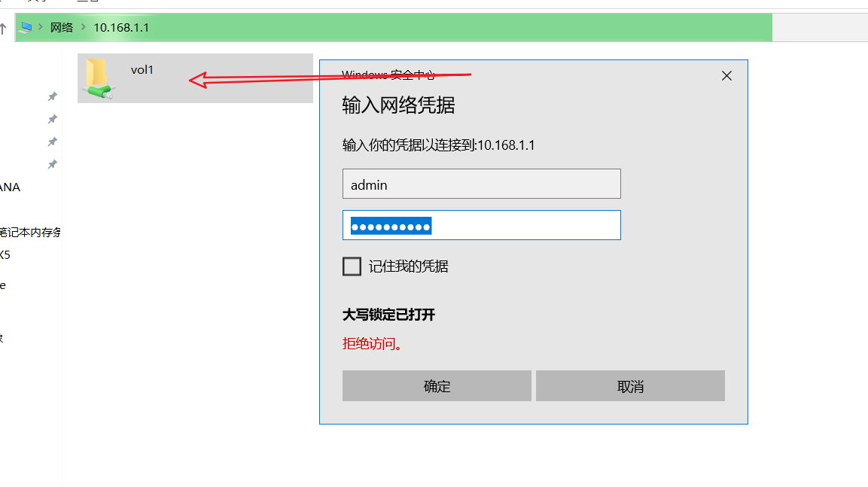Confirm credentials with the 确定 button
The height and width of the screenshot is (487, 868).
[x=437, y=385]
